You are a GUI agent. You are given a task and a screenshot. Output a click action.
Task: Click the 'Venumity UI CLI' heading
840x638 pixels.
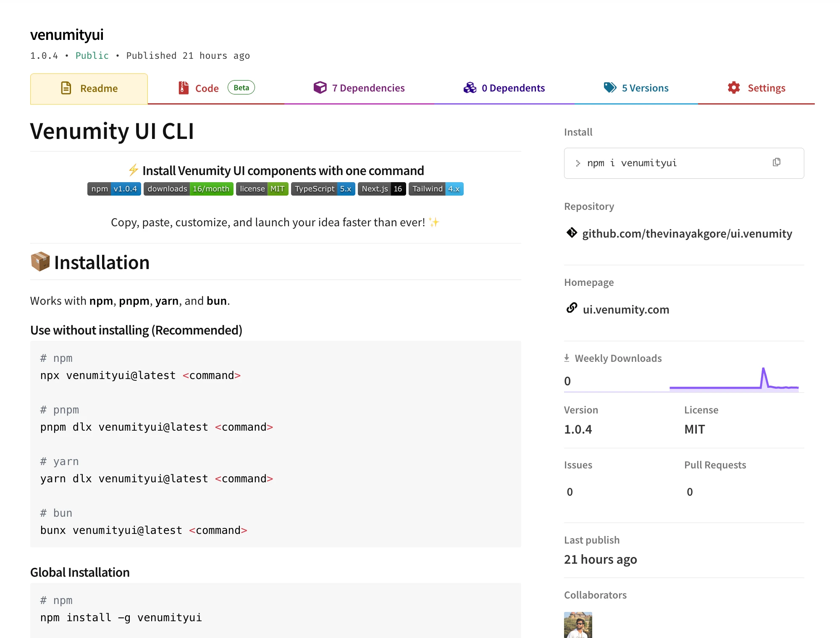pyautogui.click(x=112, y=131)
